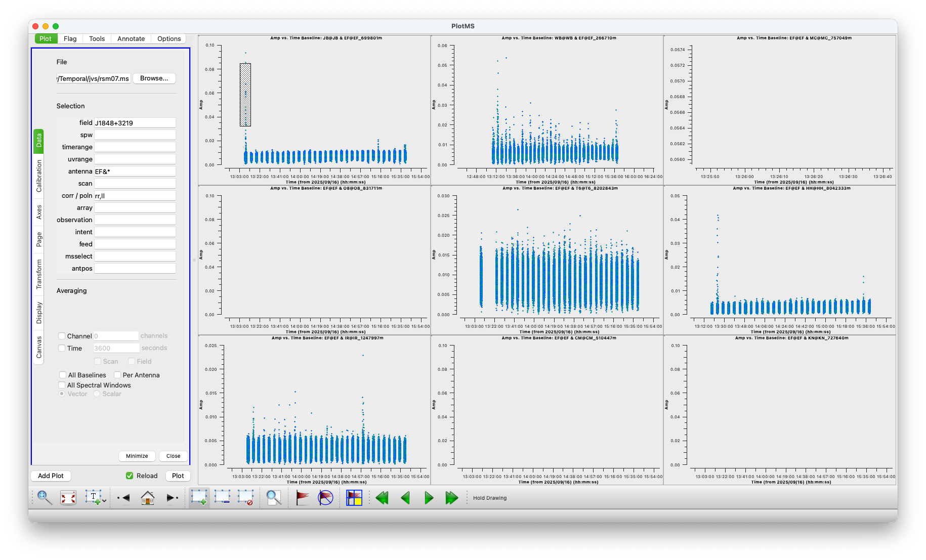Open the Annotate text tool dropdown
Viewport: 926px width, 560px height.
point(104,500)
